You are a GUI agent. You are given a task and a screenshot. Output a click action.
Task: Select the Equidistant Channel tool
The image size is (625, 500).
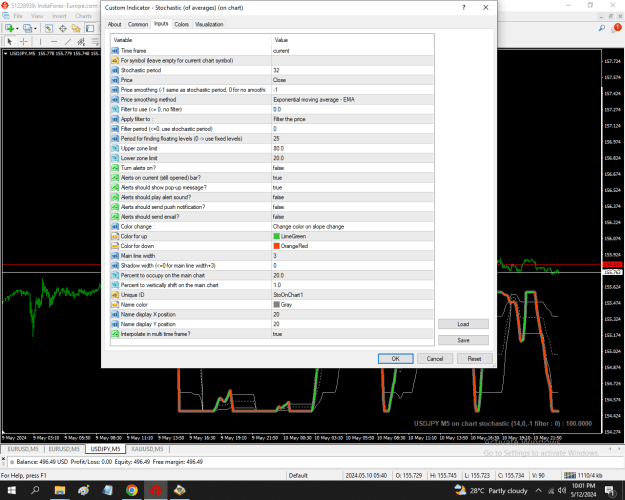point(81,41)
